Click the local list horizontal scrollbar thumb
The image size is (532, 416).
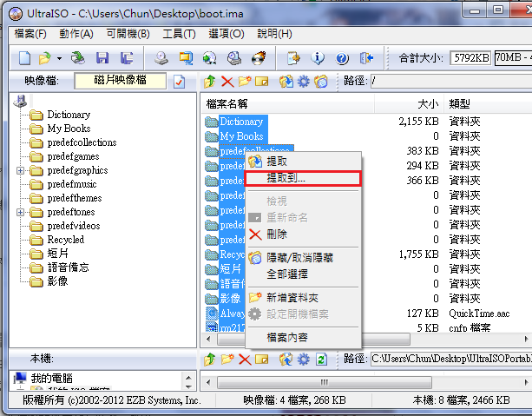tap(325, 383)
